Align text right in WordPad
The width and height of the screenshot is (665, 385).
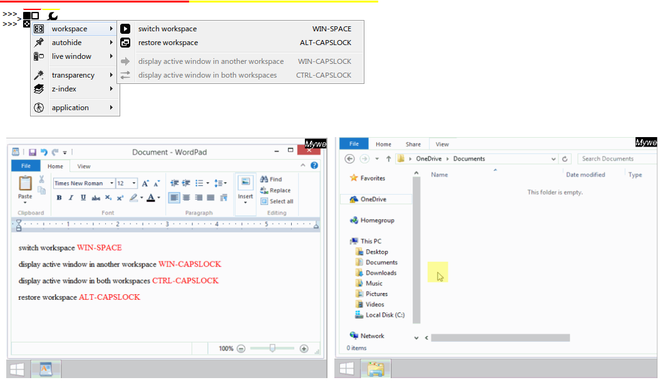(x=198, y=198)
